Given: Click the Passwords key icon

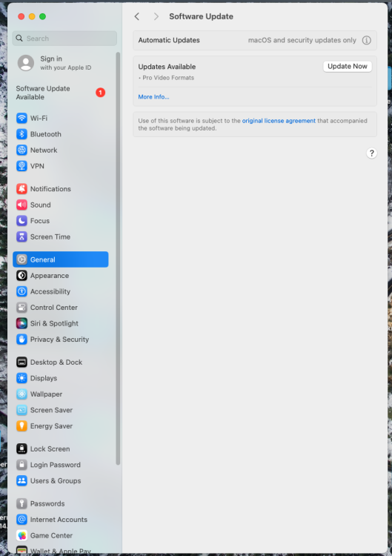Looking at the screenshot, I should pyautogui.click(x=21, y=503).
